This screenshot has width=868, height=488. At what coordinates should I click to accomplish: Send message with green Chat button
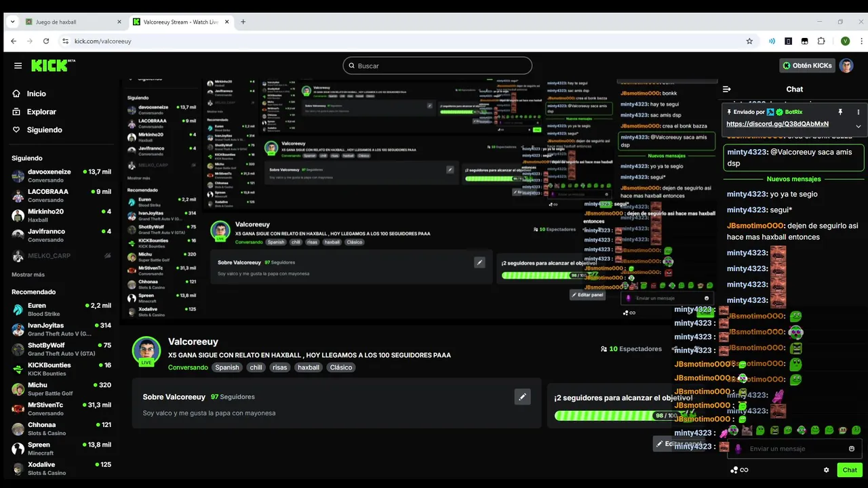click(x=850, y=470)
